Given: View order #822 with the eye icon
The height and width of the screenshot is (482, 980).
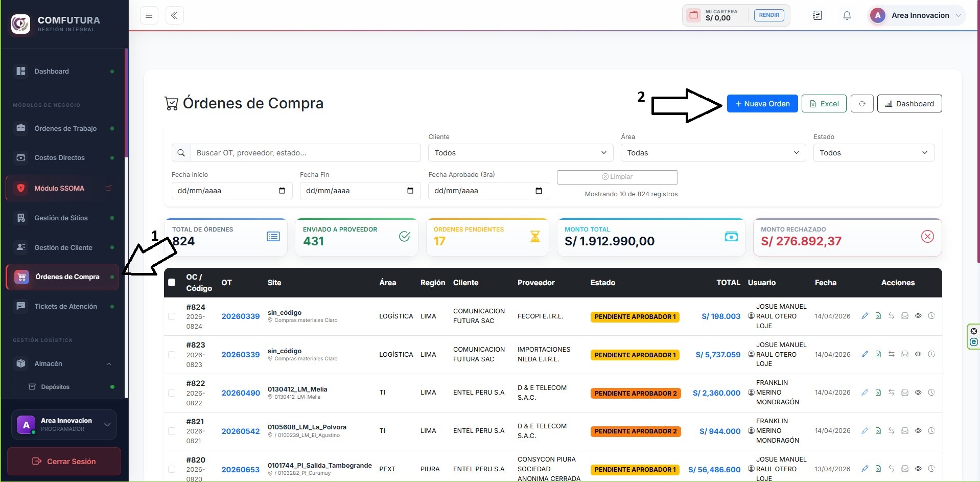Looking at the screenshot, I should tap(918, 393).
